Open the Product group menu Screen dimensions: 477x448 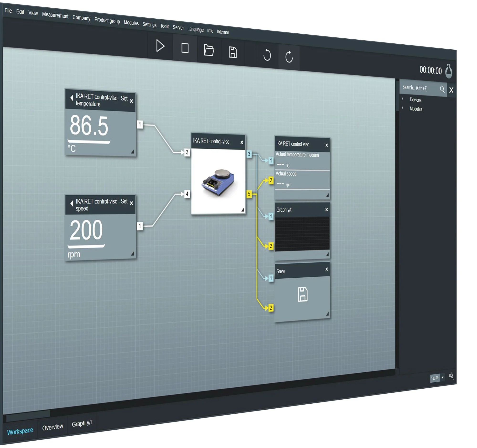point(107,21)
